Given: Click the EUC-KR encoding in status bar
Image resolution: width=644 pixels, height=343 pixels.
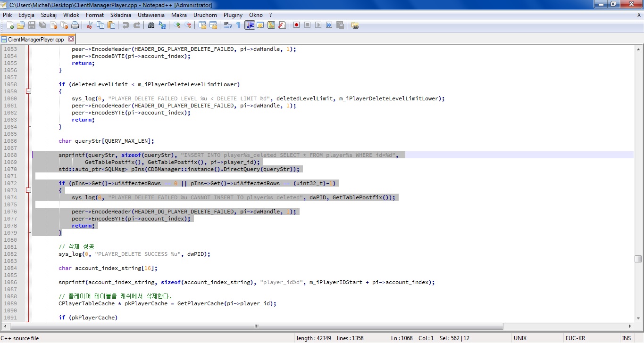Looking at the screenshot, I should click(575, 338).
